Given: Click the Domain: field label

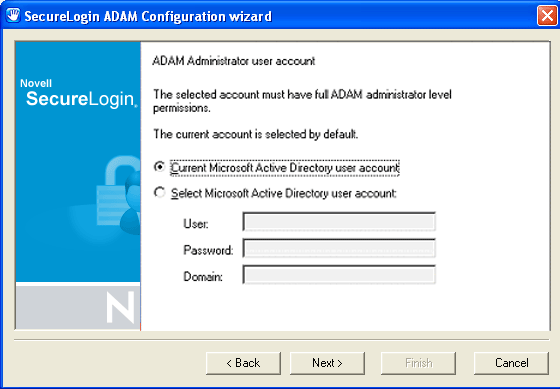Looking at the screenshot, I should point(203,276).
